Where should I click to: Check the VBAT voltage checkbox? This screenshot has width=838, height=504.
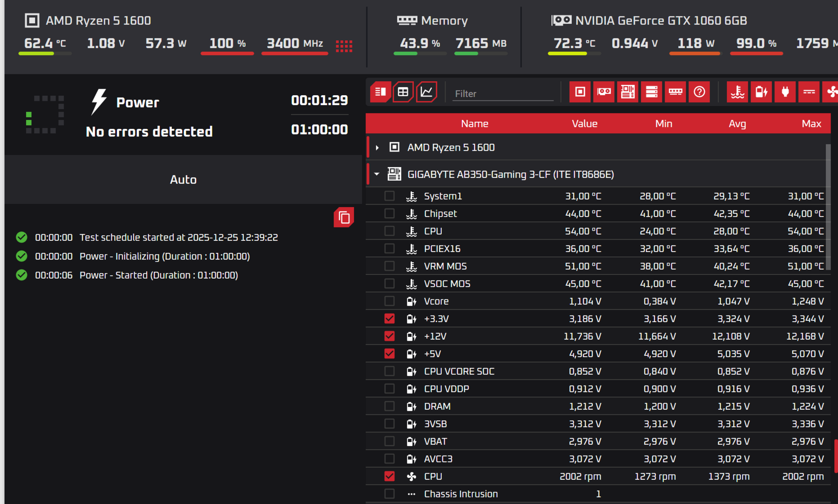389,441
